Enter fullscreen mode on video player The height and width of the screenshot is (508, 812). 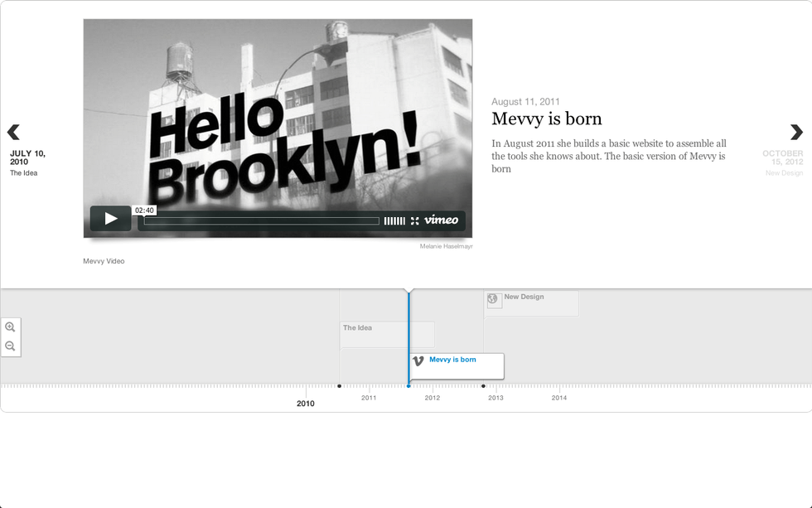coord(415,220)
